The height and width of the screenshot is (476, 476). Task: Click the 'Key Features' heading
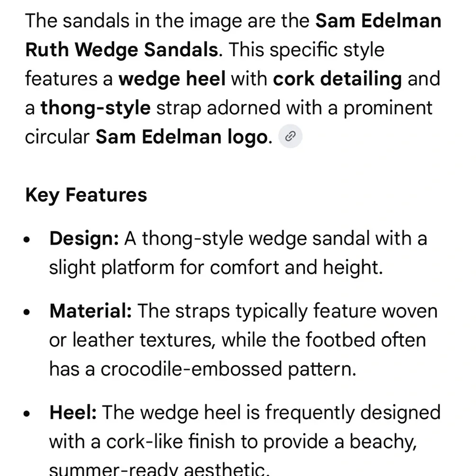pyautogui.click(x=86, y=195)
